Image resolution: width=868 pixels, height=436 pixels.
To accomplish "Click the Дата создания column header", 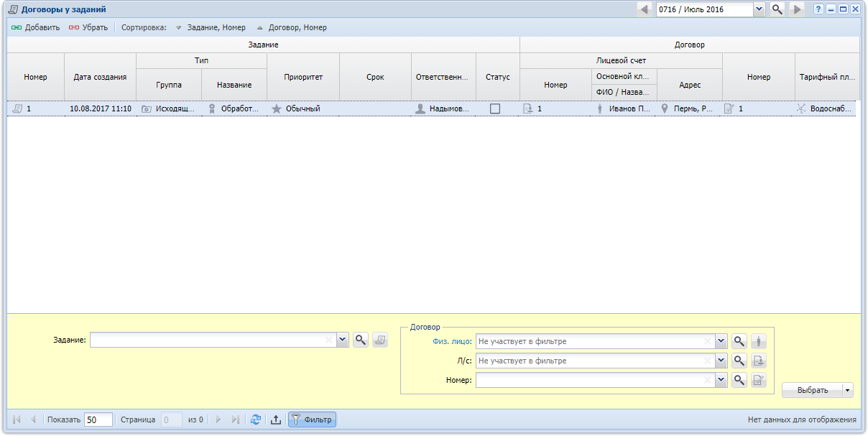I will [x=101, y=77].
